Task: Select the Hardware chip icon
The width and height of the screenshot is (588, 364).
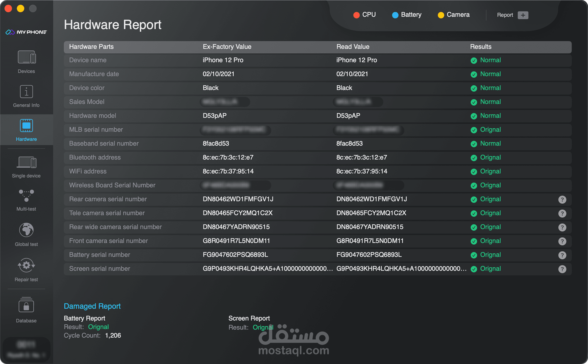Action: (x=26, y=126)
